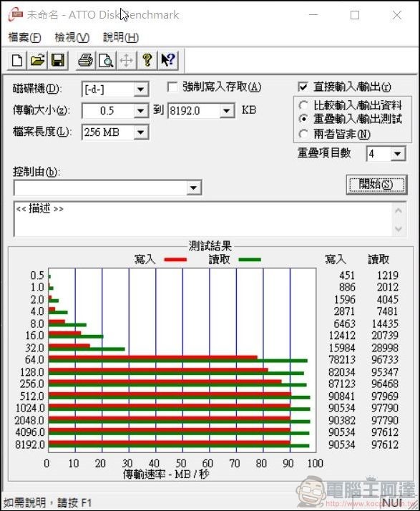Click the 開始(S) start button
The height and width of the screenshot is (511, 420).
(x=376, y=185)
